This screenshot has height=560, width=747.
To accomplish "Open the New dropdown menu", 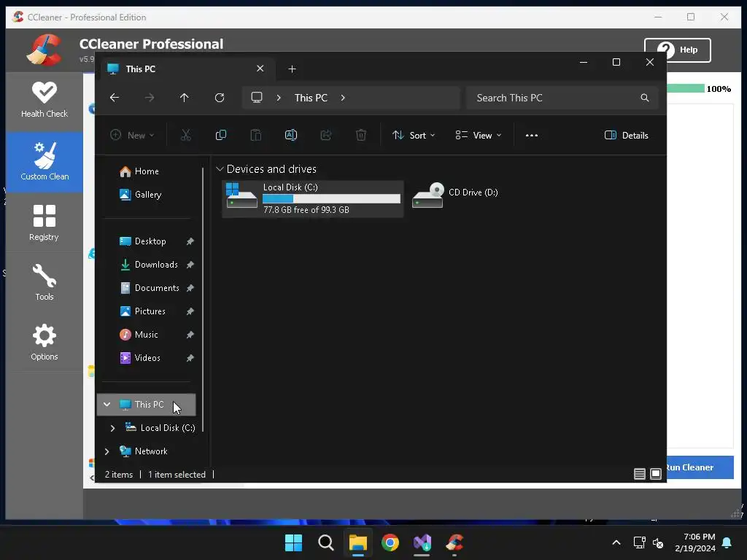I will [133, 135].
